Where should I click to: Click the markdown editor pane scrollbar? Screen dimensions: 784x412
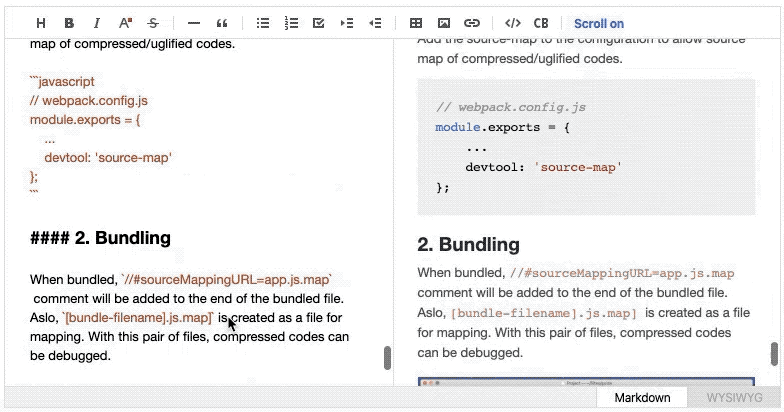[387, 358]
